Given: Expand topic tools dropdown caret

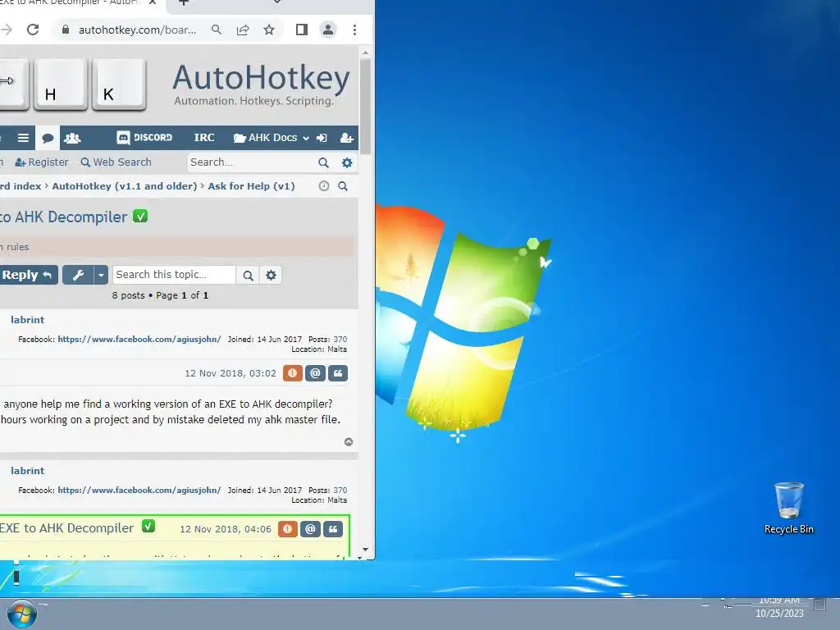Looking at the screenshot, I should point(101,275).
